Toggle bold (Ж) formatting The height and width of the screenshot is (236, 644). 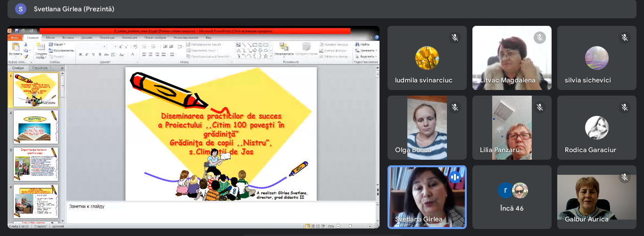(x=80, y=55)
